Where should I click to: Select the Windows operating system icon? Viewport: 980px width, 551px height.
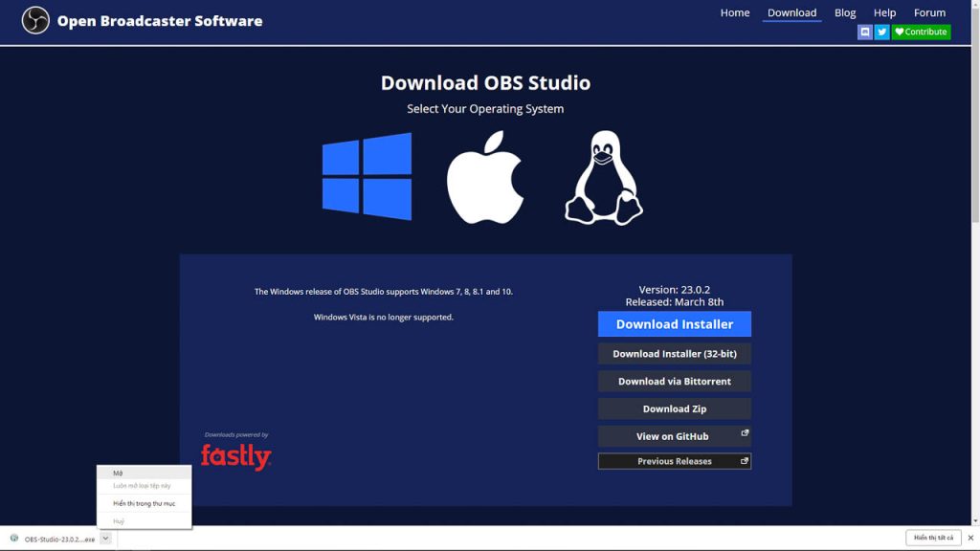367,176
